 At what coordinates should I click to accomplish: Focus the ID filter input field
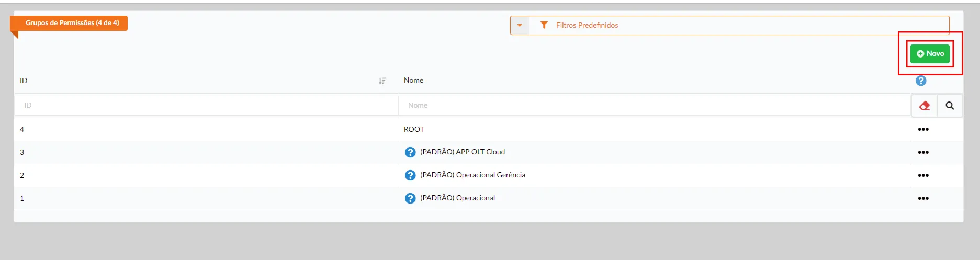[x=206, y=106]
